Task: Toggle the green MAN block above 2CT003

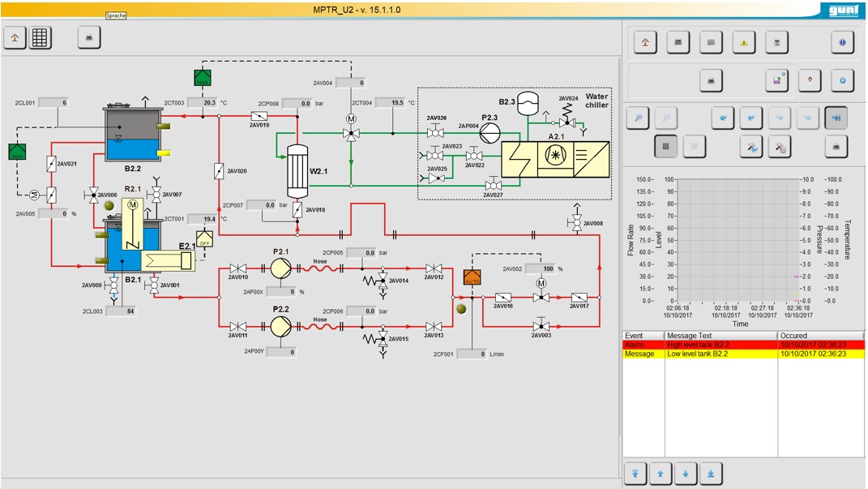Action: point(202,78)
